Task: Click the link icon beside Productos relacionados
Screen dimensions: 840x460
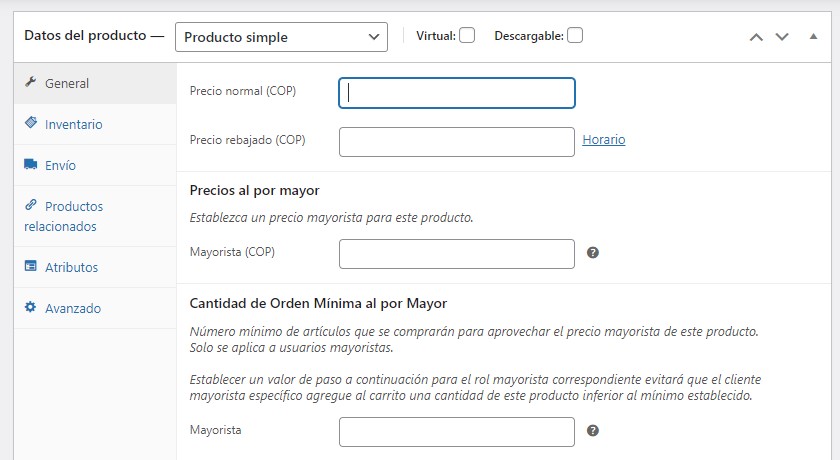Action: [30, 205]
